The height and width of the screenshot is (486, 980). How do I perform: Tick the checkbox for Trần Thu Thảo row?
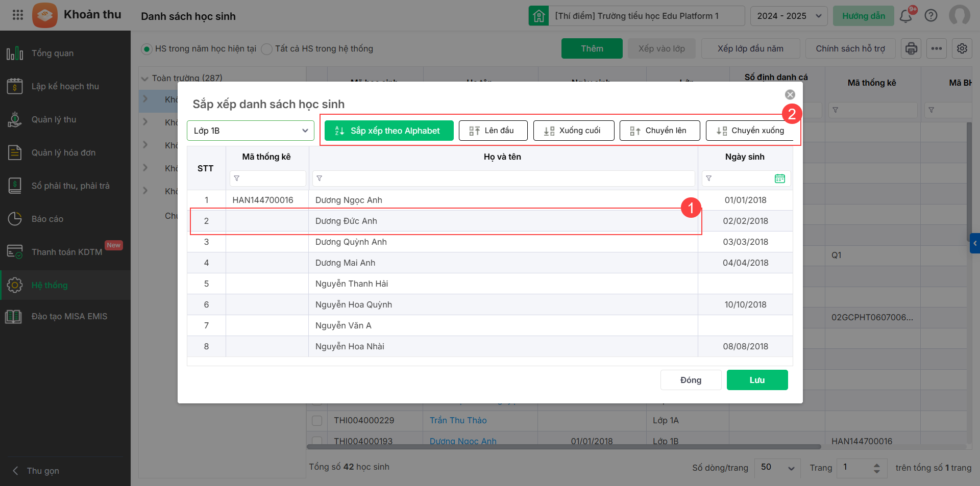(x=317, y=421)
